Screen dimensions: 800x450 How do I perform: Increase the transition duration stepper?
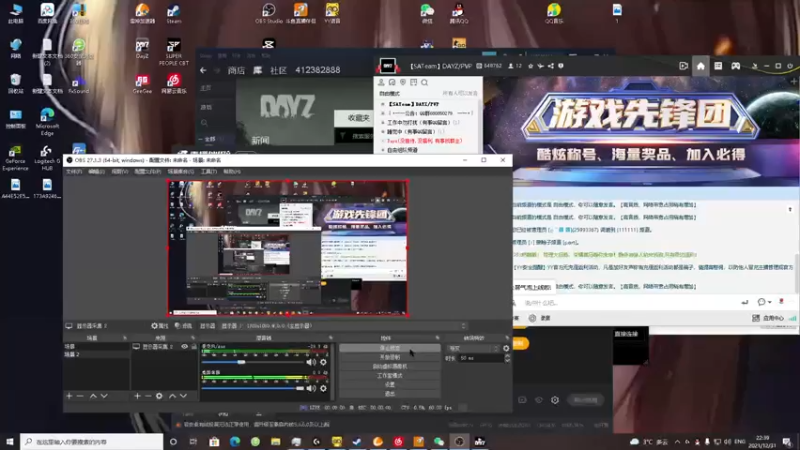coord(507,356)
